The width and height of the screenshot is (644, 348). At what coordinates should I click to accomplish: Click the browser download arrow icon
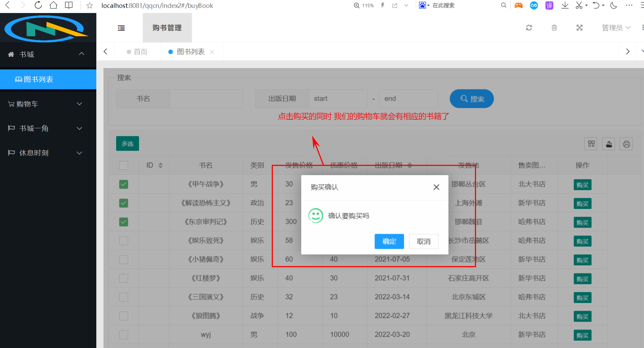click(x=565, y=5)
